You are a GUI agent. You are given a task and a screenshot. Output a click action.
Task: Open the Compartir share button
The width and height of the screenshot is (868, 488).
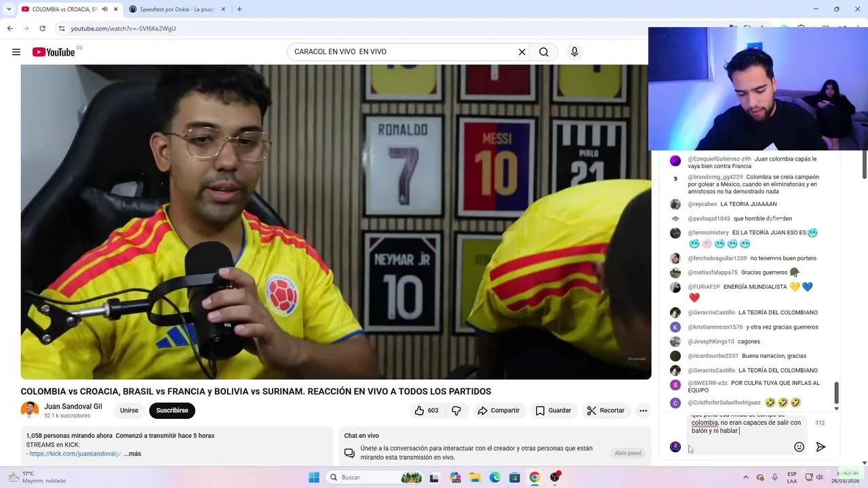(498, 411)
